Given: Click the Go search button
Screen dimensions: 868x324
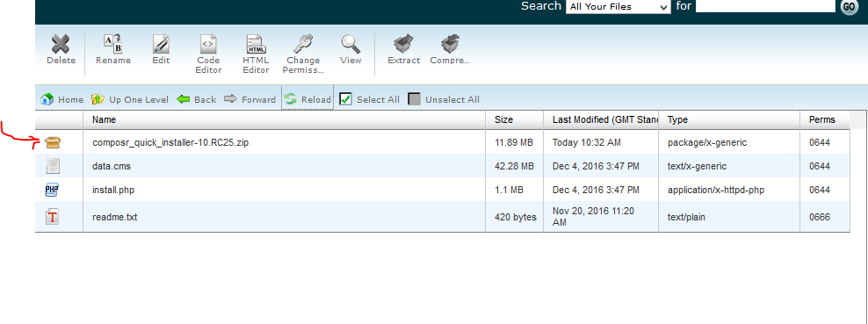Looking at the screenshot, I should [850, 7].
